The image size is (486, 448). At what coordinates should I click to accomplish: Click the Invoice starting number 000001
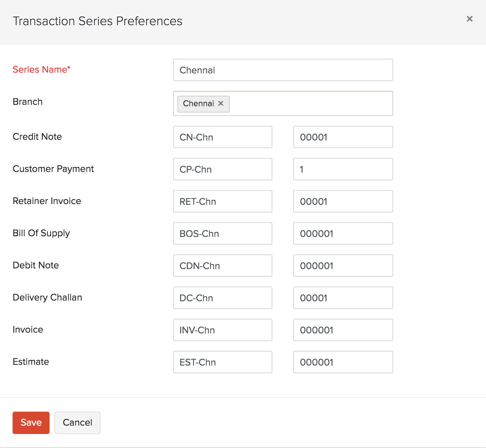point(343,330)
